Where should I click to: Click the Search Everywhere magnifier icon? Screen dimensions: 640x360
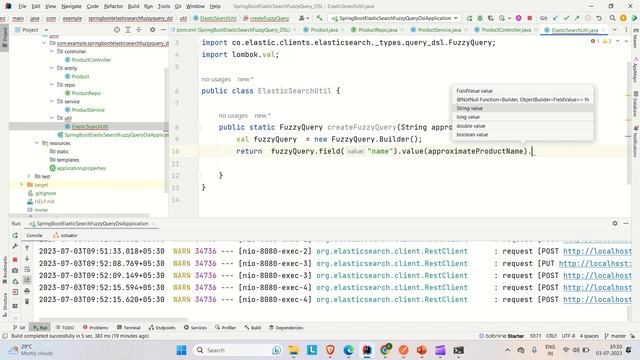(x=612, y=18)
